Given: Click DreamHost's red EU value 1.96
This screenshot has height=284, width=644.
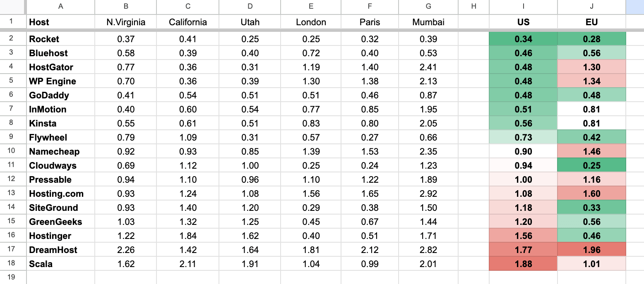Looking at the screenshot, I should pyautogui.click(x=591, y=250).
